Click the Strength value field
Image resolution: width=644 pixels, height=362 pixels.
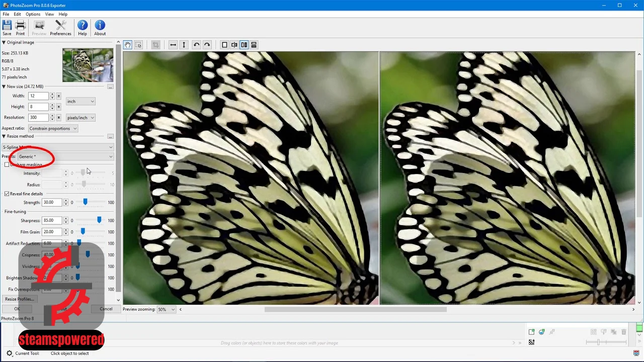pos(52,203)
